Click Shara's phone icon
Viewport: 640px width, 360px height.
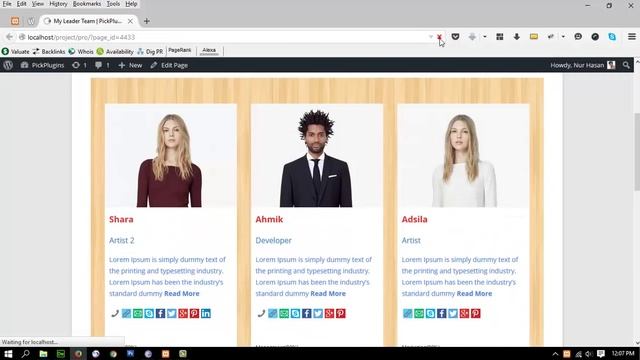click(x=115, y=313)
